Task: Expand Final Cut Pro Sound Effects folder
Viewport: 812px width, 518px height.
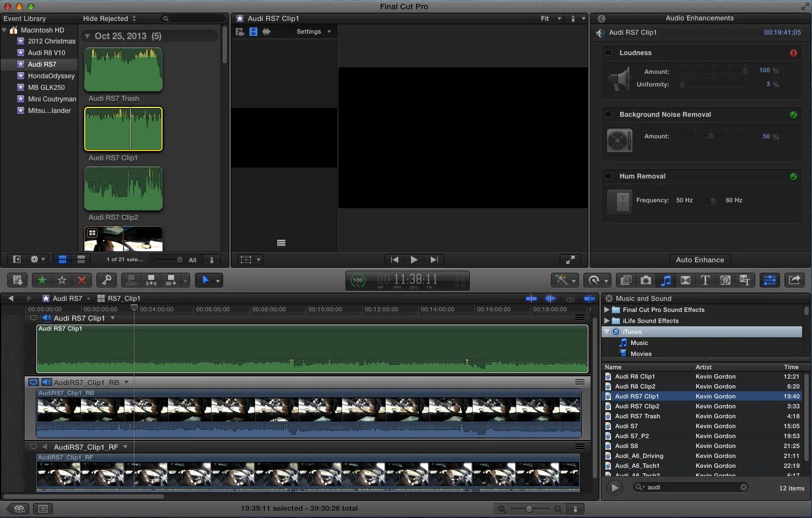Action: click(607, 310)
